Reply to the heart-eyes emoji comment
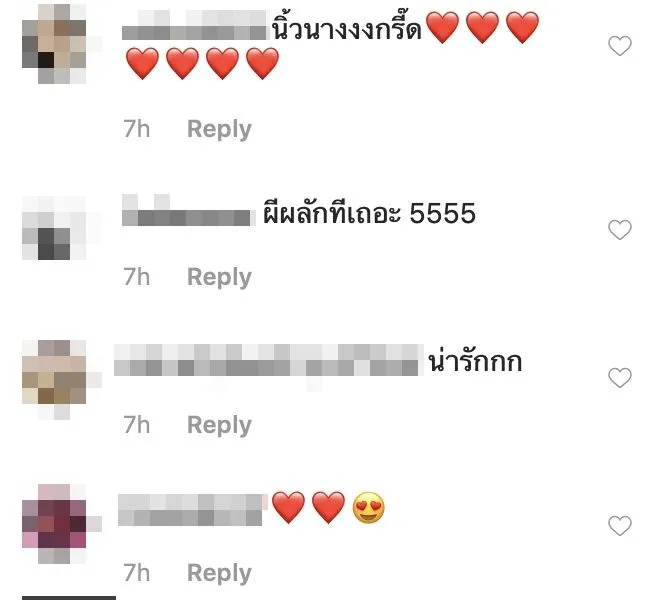Viewport: 654px width, 600px height. tap(219, 573)
